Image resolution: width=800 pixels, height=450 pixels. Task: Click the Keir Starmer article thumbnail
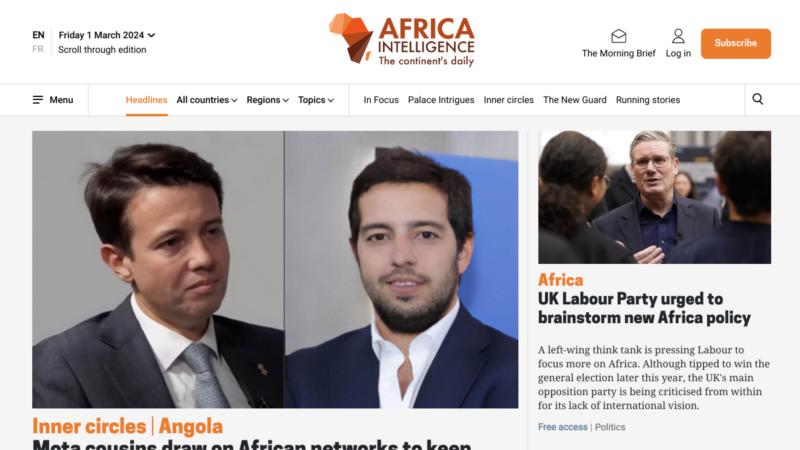click(654, 197)
